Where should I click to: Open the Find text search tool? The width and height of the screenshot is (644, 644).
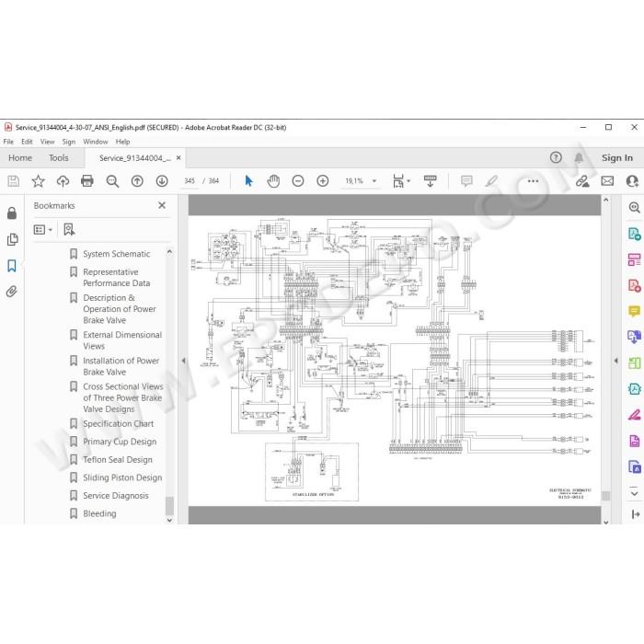112,181
